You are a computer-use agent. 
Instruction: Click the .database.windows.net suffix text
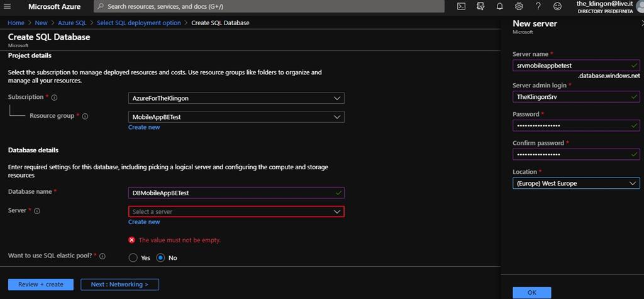click(x=609, y=76)
